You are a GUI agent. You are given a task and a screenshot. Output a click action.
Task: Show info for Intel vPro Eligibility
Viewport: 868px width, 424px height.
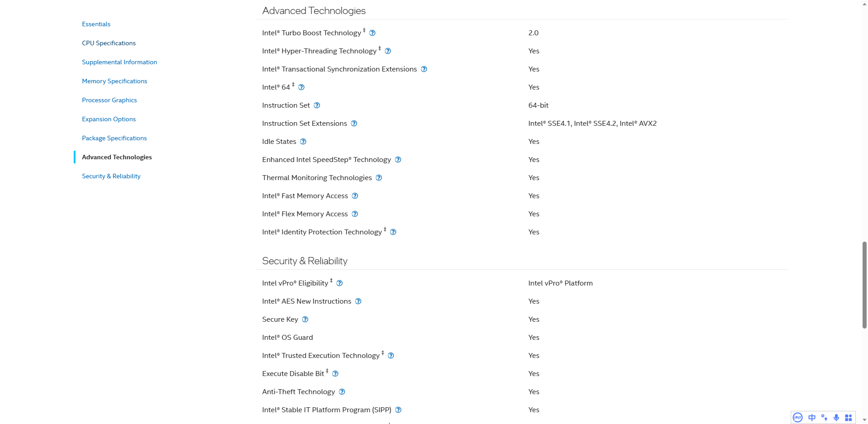pyautogui.click(x=340, y=283)
